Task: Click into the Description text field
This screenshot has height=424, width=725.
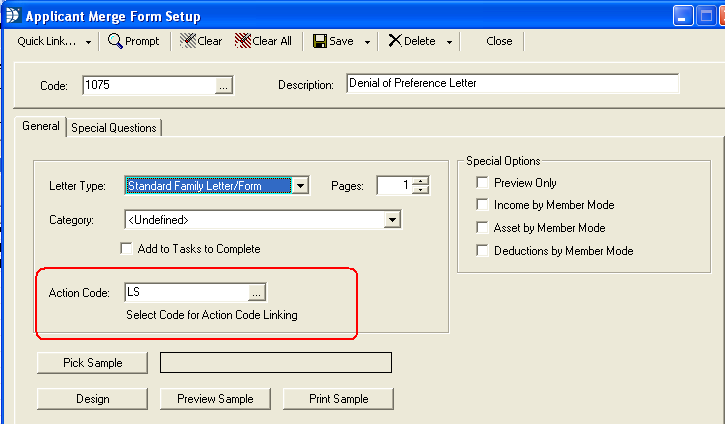Action: pos(511,84)
